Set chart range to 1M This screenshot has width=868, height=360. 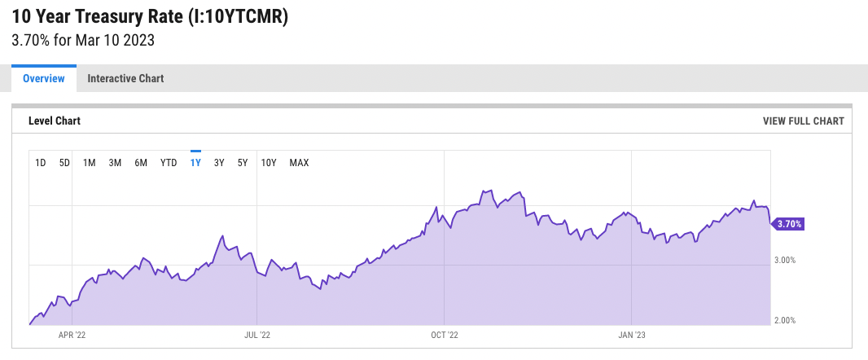90,163
